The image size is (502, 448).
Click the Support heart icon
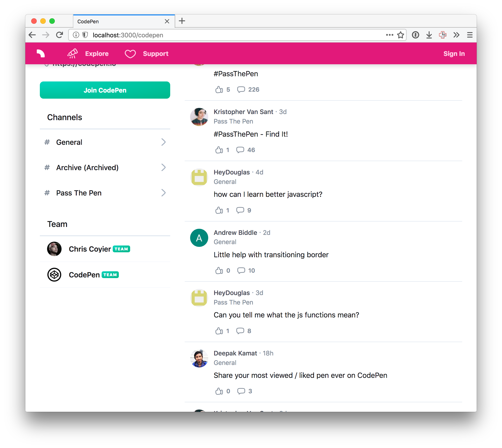[x=130, y=54]
